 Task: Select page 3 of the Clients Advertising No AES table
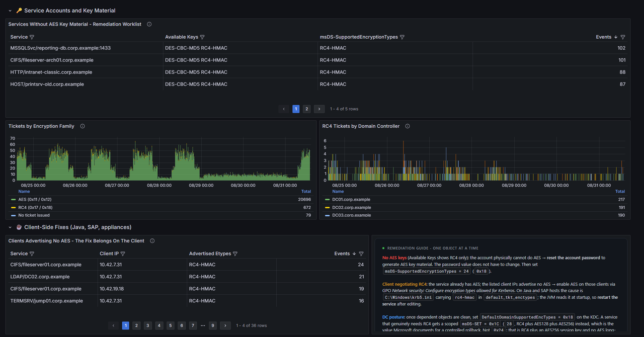coord(148,325)
